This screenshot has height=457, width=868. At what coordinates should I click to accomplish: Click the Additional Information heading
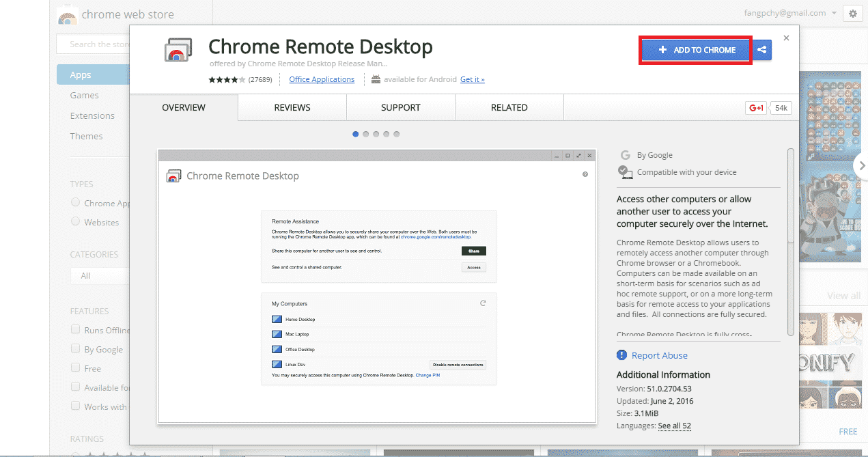coord(663,374)
